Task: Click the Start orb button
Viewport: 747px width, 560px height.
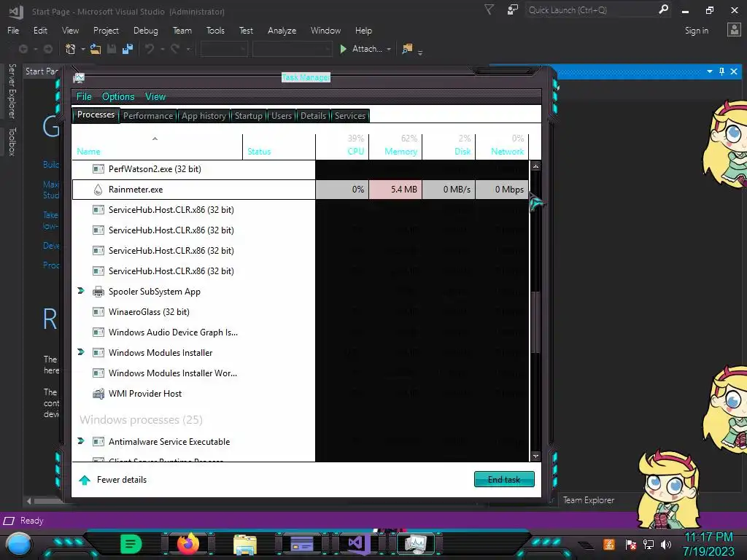Action: [x=20, y=544]
